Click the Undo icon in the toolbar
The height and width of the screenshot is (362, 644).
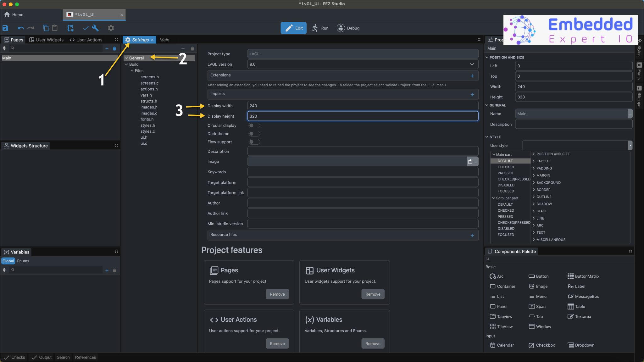pyautogui.click(x=21, y=28)
